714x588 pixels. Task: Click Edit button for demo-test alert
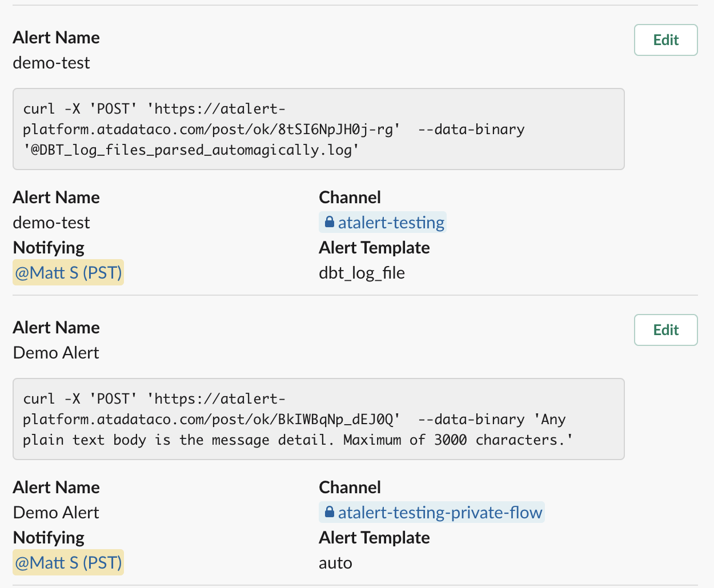(665, 40)
